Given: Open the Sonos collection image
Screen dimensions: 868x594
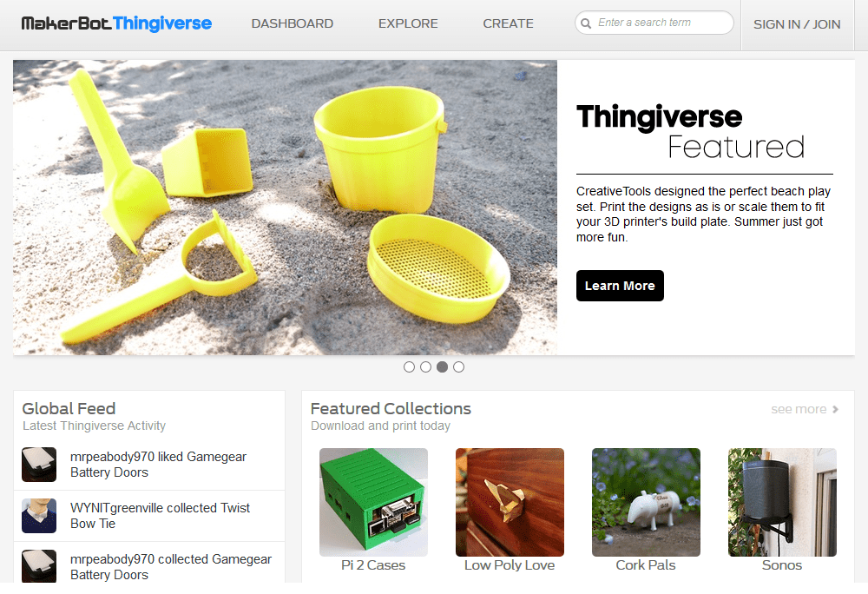Looking at the screenshot, I should pyautogui.click(x=782, y=502).
